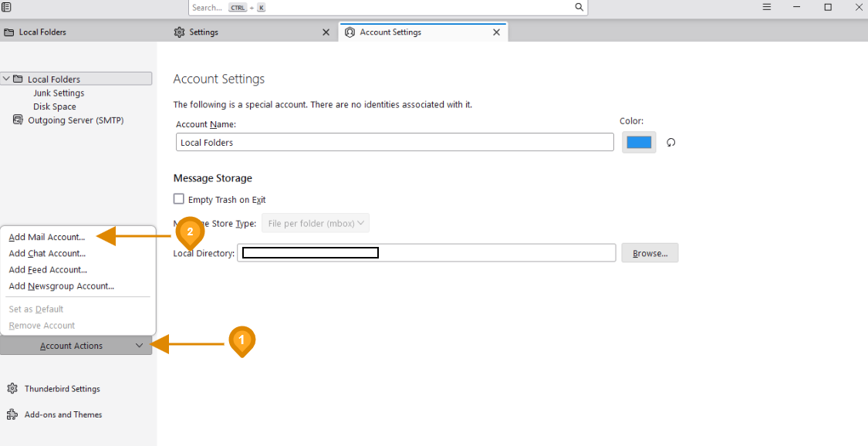
Task: Choose Add Chat Account from menu
Action: [47, 253]
